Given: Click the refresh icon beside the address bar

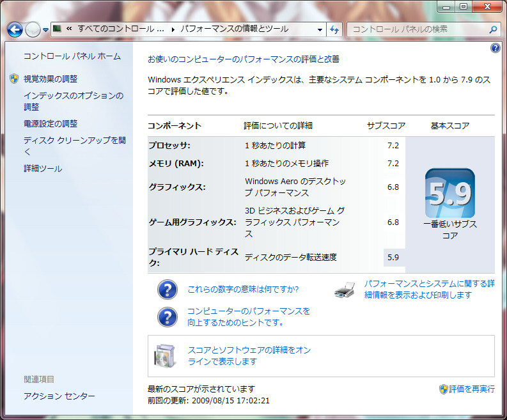Looking at the screenshot, I should pyautogui.click(x=334, y=29).
